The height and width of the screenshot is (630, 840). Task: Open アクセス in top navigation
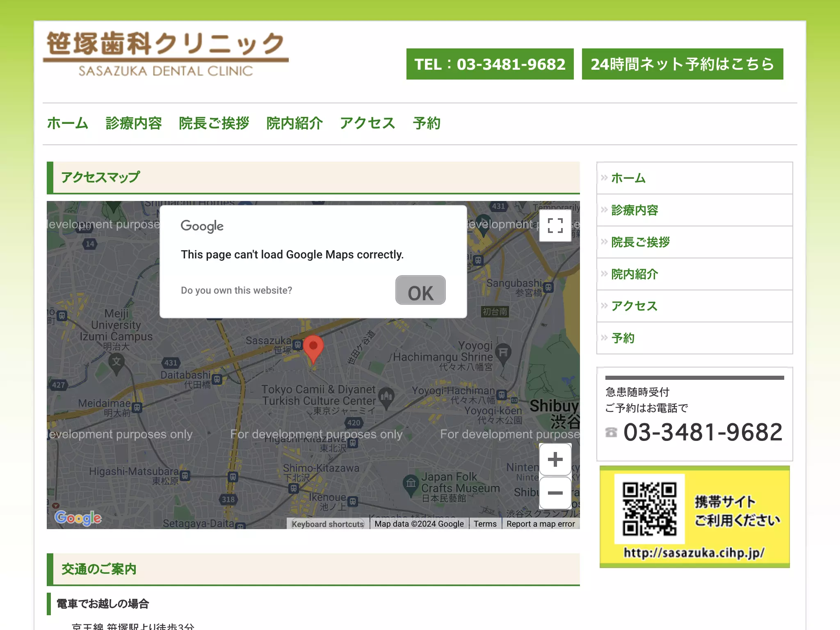pos(367,123)
